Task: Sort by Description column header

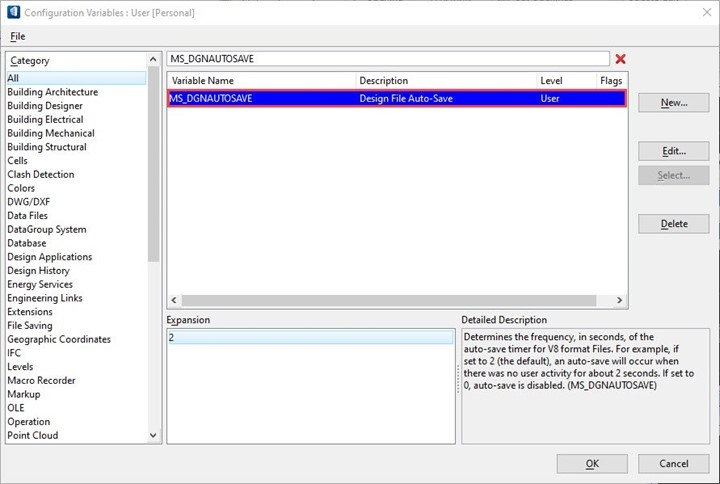Action: [446, 80]
